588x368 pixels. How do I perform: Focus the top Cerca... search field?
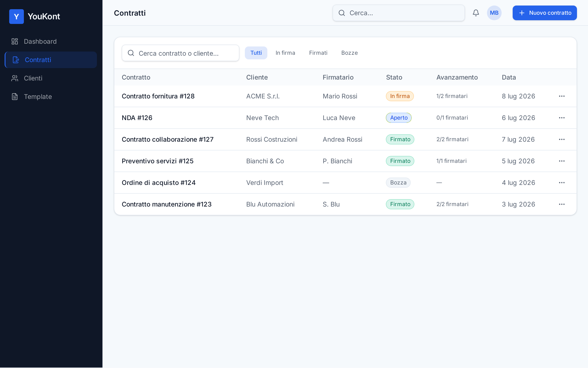[x=399, y=13]
